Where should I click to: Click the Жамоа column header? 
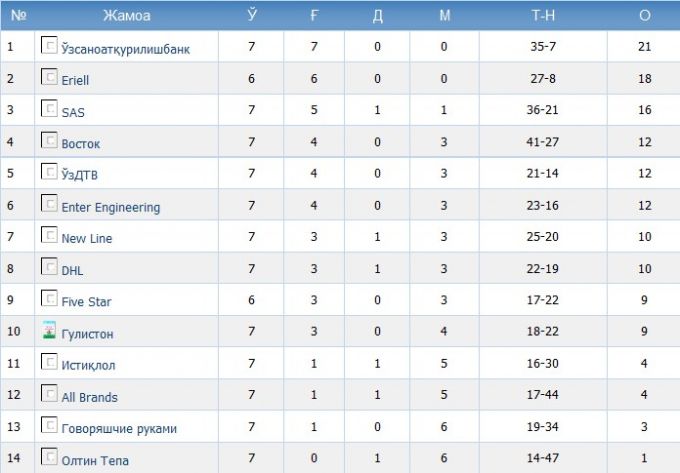pos(127,16)
